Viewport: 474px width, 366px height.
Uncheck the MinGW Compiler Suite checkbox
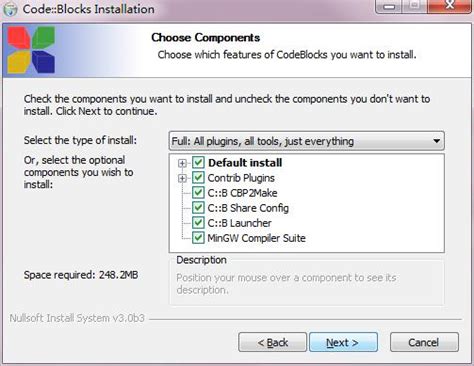198,238
